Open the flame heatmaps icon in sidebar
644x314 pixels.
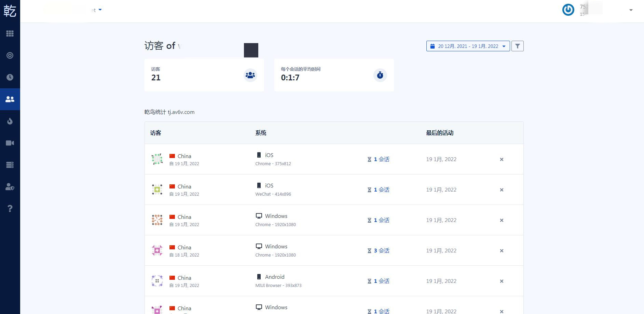tap(10, 121)
